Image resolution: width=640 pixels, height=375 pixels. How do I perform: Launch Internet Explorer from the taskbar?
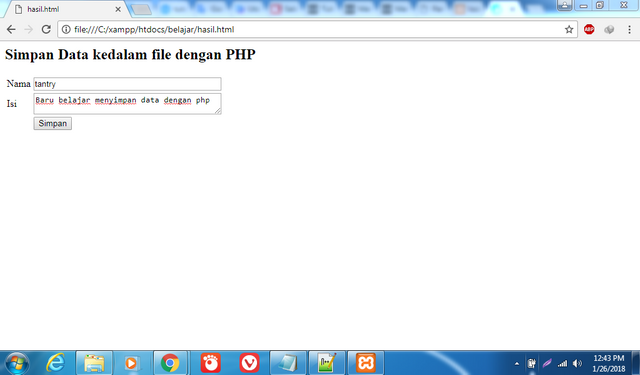(x=56, y=363)
